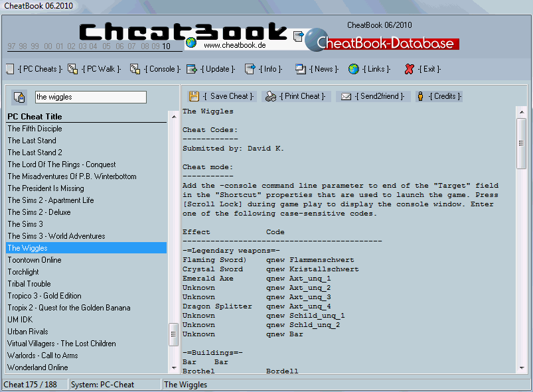Select 'Tropico 3 - Gold Edition'
The image size is (533, 392).
coord(44,296)
